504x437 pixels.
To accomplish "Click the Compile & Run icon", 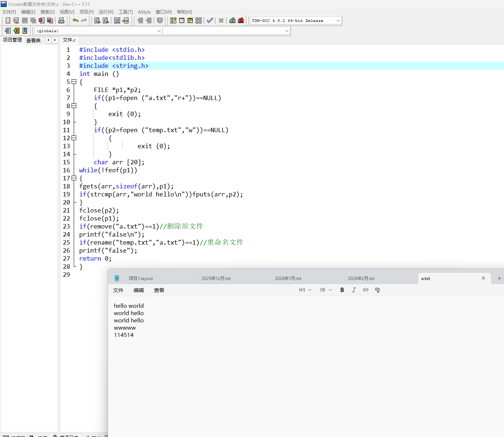I will [x=190, y=20].
